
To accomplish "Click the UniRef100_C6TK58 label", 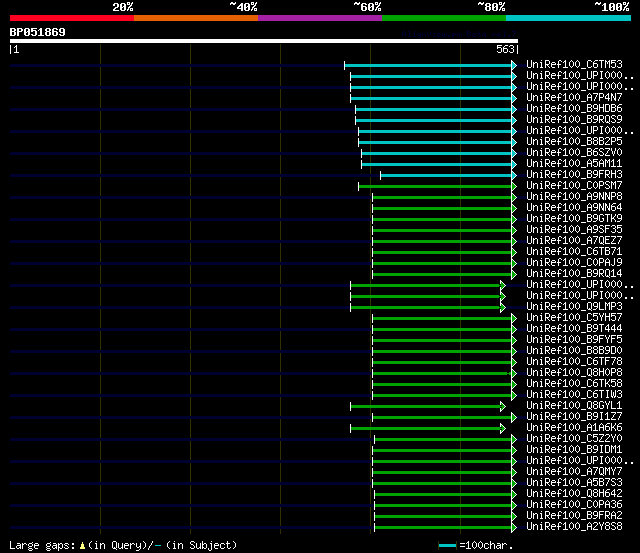I will point(574,384).
